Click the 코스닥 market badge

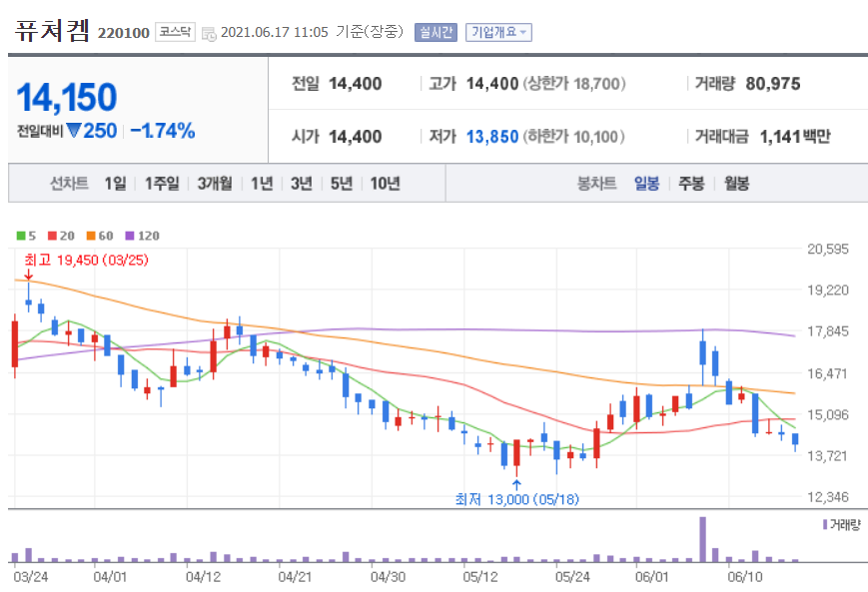[175, 32]
